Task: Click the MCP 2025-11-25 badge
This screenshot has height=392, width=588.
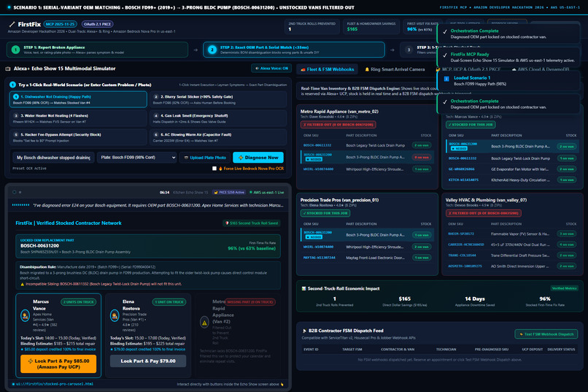Action: click(61, 24)
